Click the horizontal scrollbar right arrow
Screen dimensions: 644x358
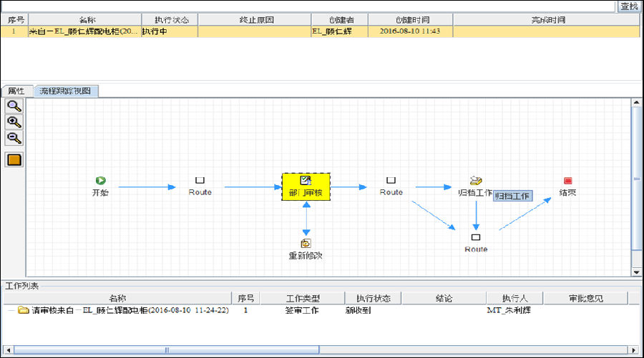[x=634, y=350]
